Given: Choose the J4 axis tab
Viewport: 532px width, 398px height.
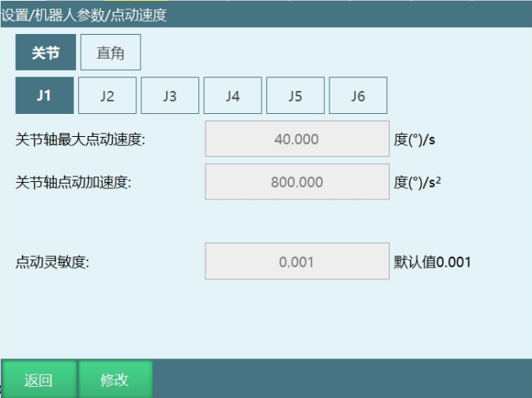Looking at the screenshot, I should tap(232, 96).
